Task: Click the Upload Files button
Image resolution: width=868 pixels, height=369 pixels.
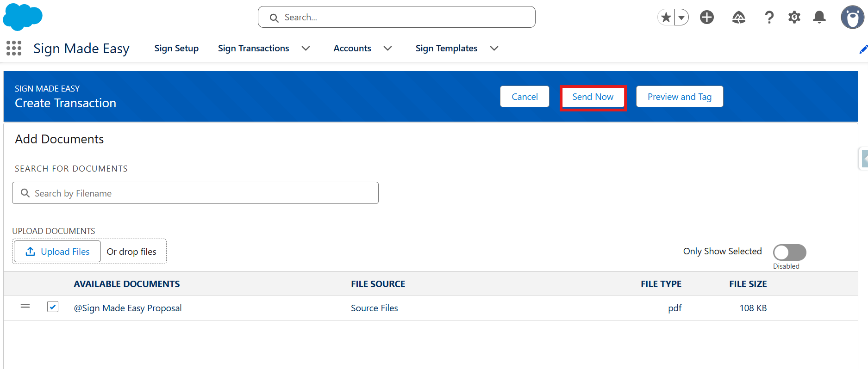Action: pos(57,252)
